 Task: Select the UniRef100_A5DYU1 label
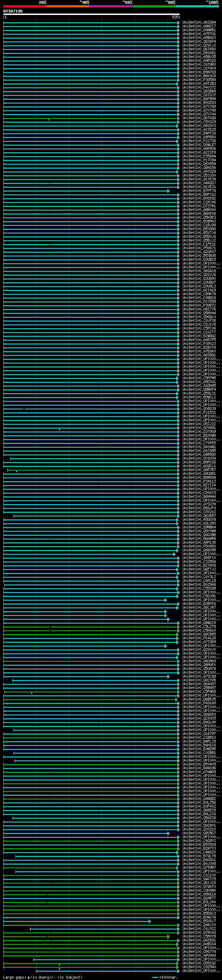click(x=199, y=382)
